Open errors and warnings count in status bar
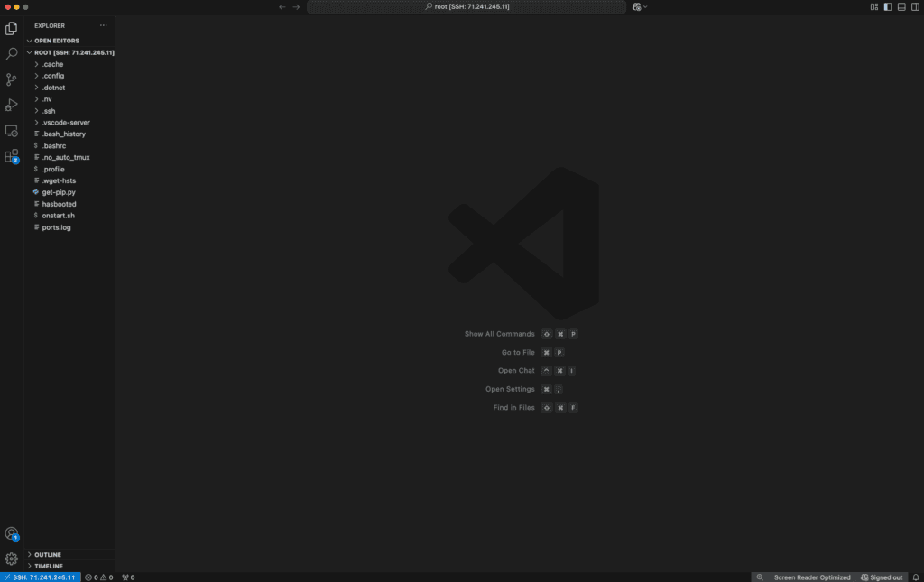 [99, 577]
